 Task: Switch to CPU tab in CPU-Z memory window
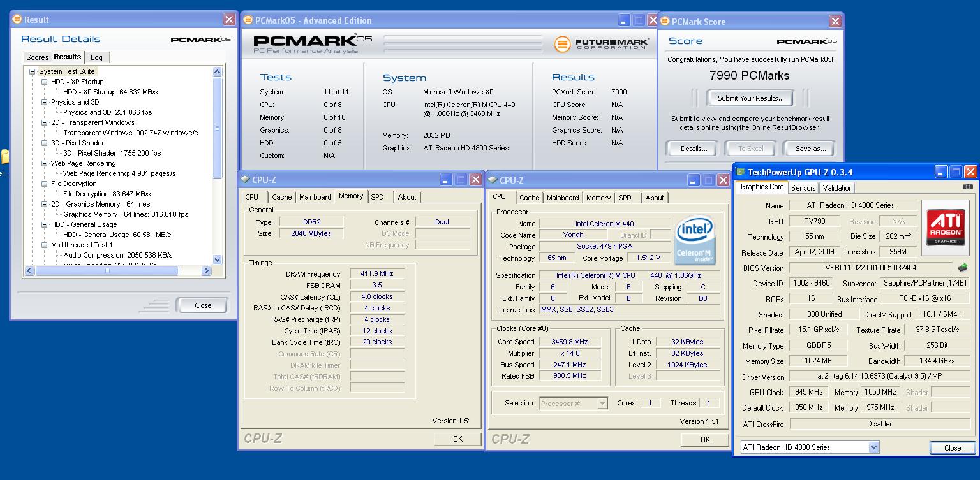click(252, 197)
